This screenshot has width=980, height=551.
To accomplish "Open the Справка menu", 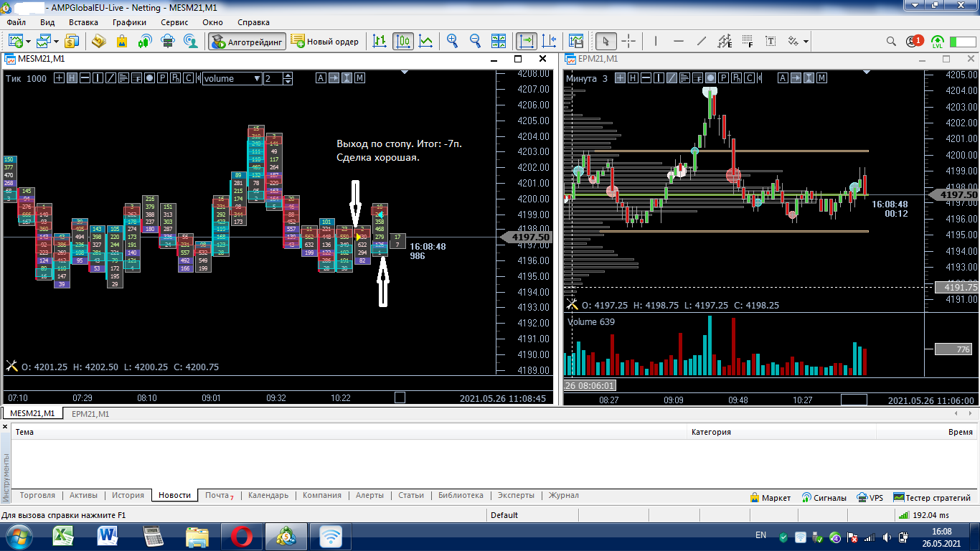I will [253, 22].
